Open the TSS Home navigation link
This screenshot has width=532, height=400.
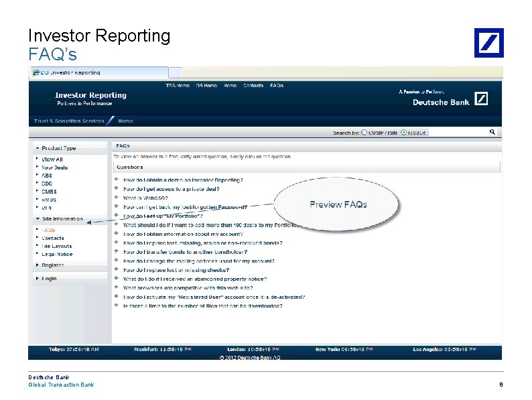[x=178, y=86]
